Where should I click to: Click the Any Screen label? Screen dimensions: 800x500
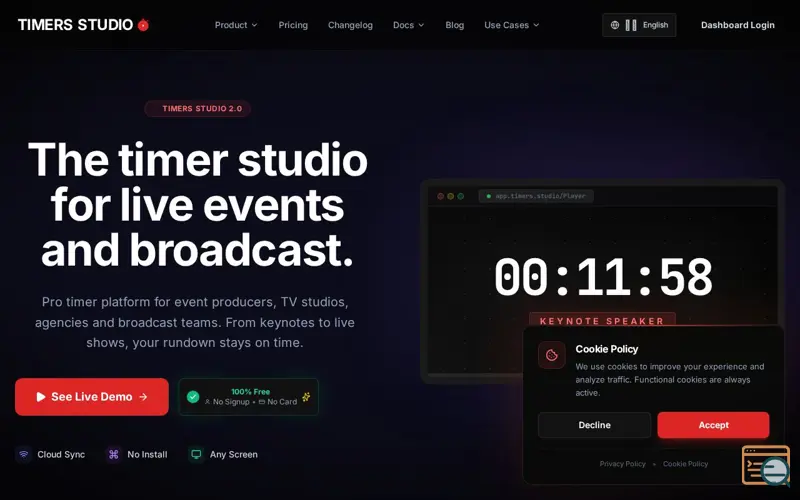point(234,454)
